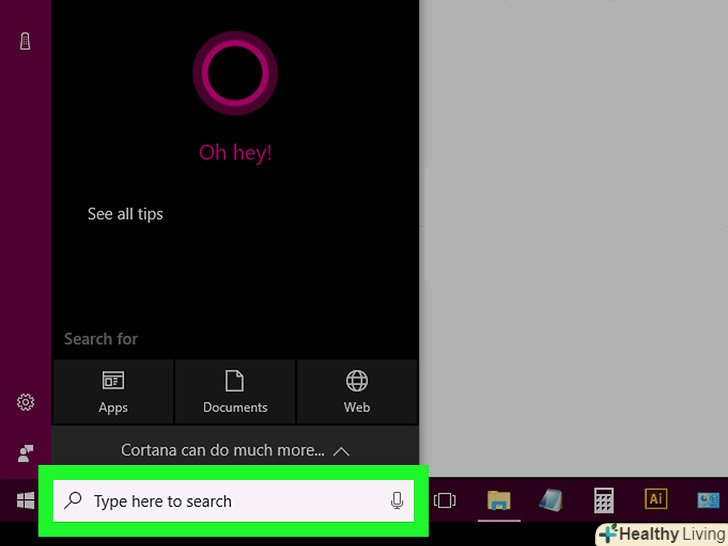Screen dimensions: 728x546
Task: Click the Search for heading
Action: click(x=101, y=339)
